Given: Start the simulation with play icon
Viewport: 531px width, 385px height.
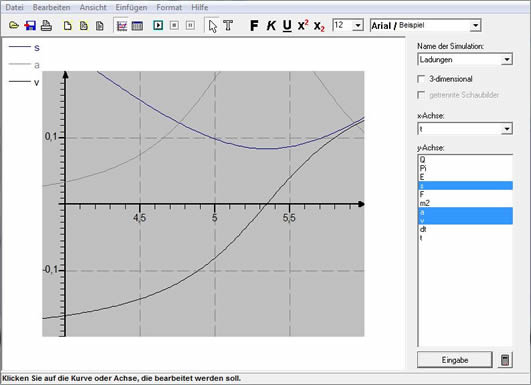Looking at the screenshot, I should (158, 25).
